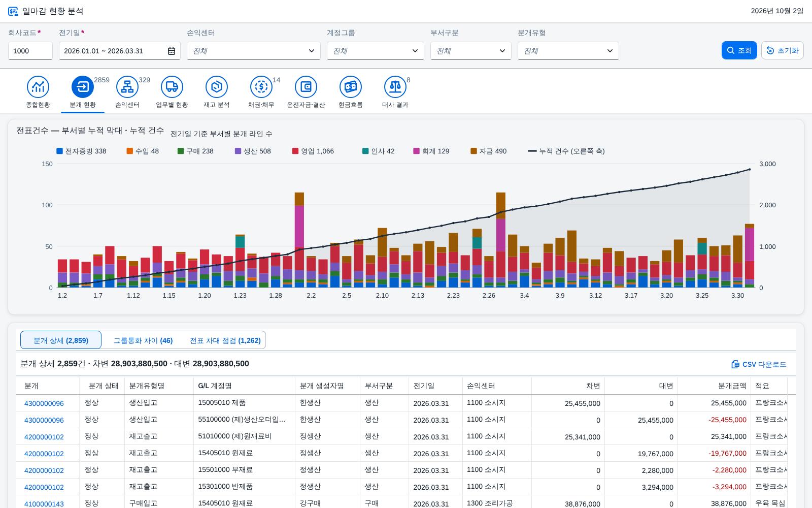Toggle the 전자증빙 338 legend swatch
This screenshot has height=508, width=812.
pyautogui.click(x=59, y=151)
